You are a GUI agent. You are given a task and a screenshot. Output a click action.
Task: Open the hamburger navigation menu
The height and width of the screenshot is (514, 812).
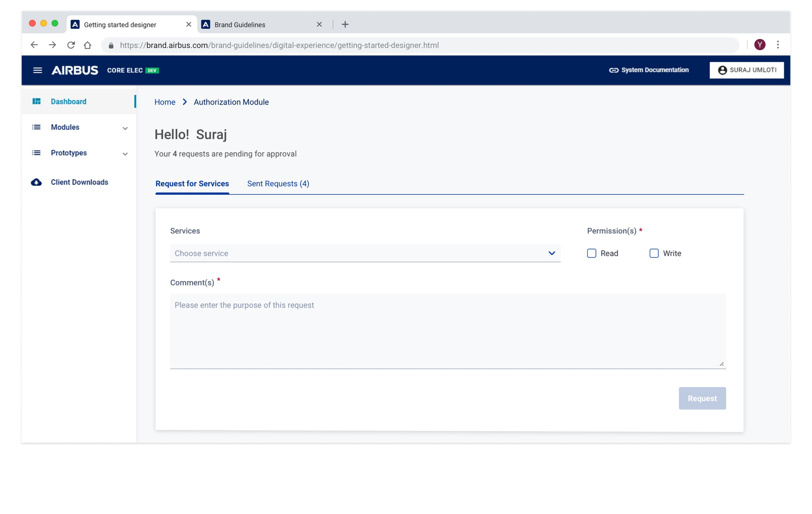tap(38, 70)
